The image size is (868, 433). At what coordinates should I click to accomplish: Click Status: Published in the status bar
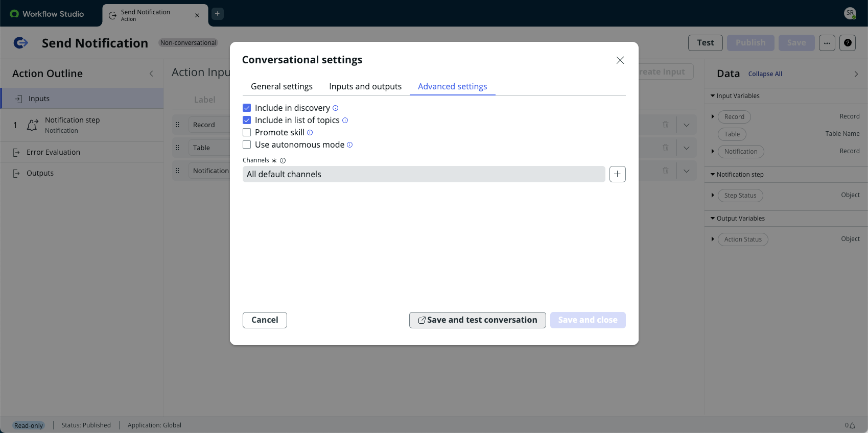86,425
